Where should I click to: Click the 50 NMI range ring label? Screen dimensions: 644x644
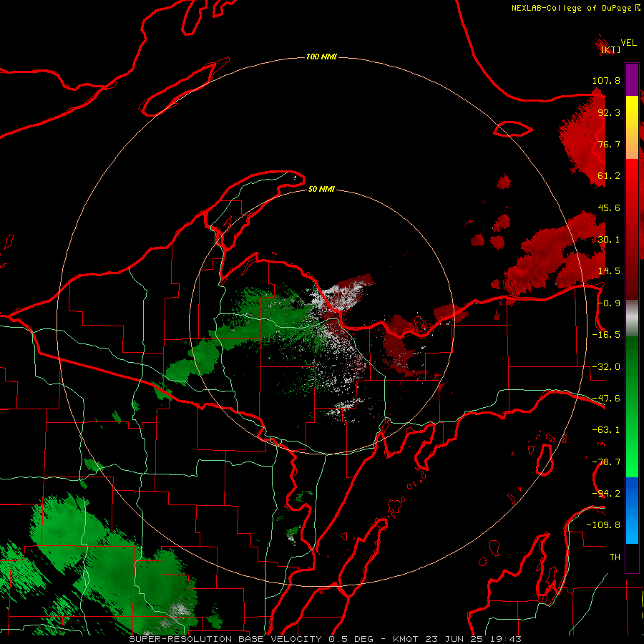tap(321, 189)
